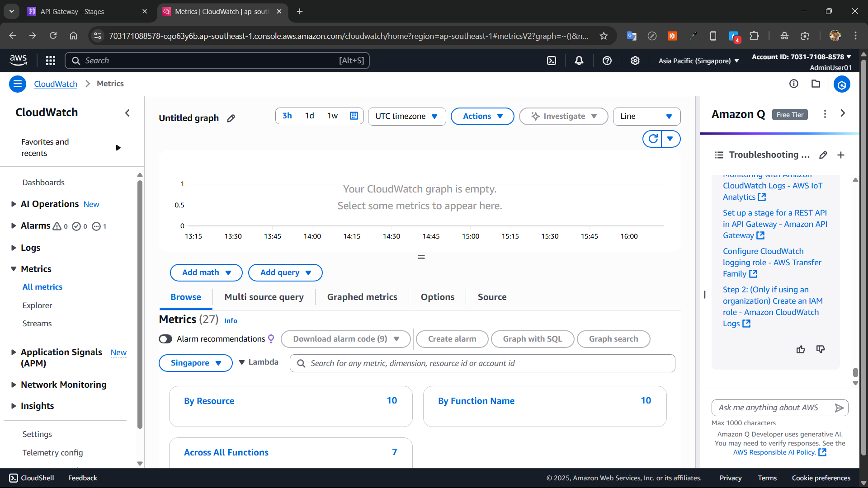Open the Explorer navigation item
Image resolution: width=868 pixels, height=488 pixels.
(37, 305)
